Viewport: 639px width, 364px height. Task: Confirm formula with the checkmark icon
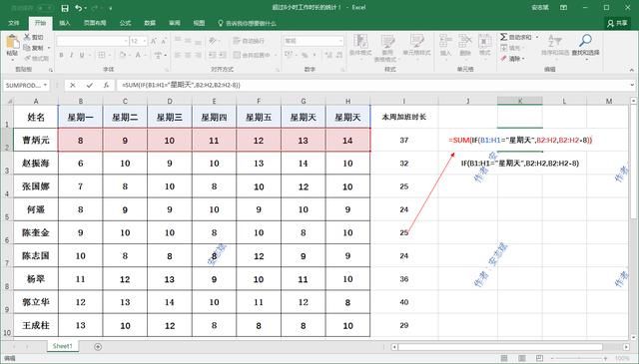click(x=89, y=85)
